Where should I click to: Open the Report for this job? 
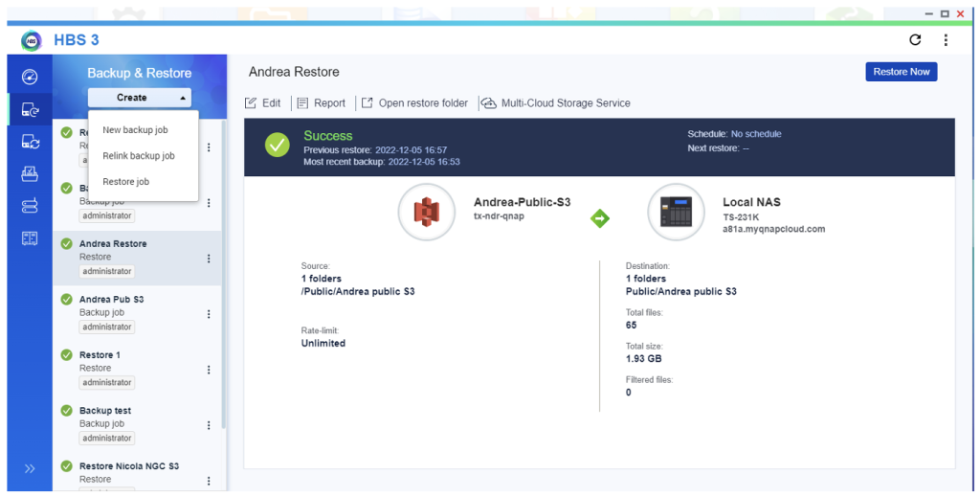(322, 103)
